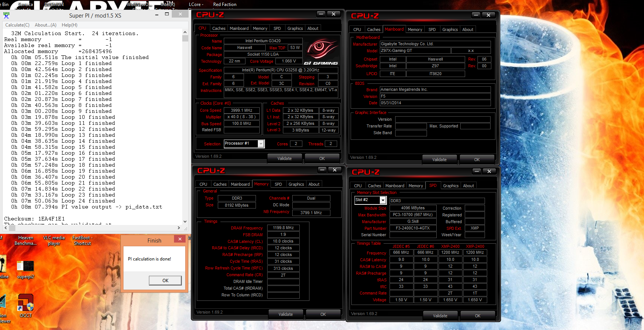This screenshot has width=644, height=330.
Task: Click Validate in the CPU window
Action: 284,158
